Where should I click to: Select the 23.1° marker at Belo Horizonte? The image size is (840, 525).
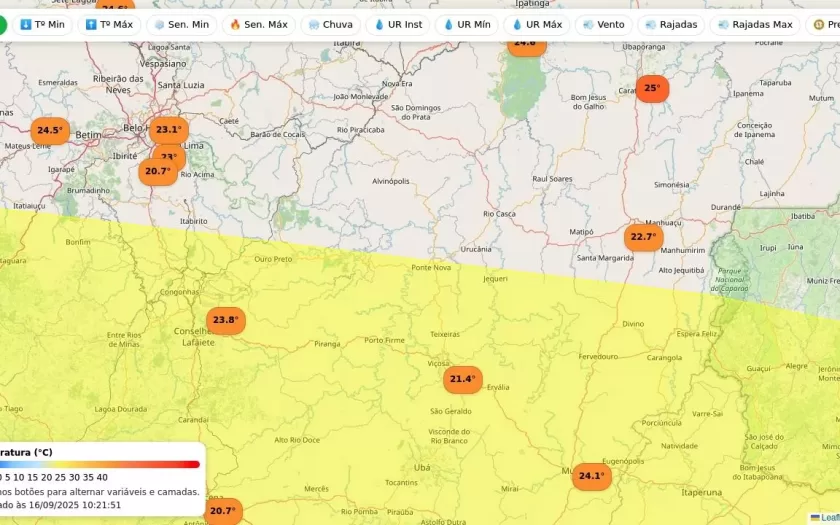(168, 129)
